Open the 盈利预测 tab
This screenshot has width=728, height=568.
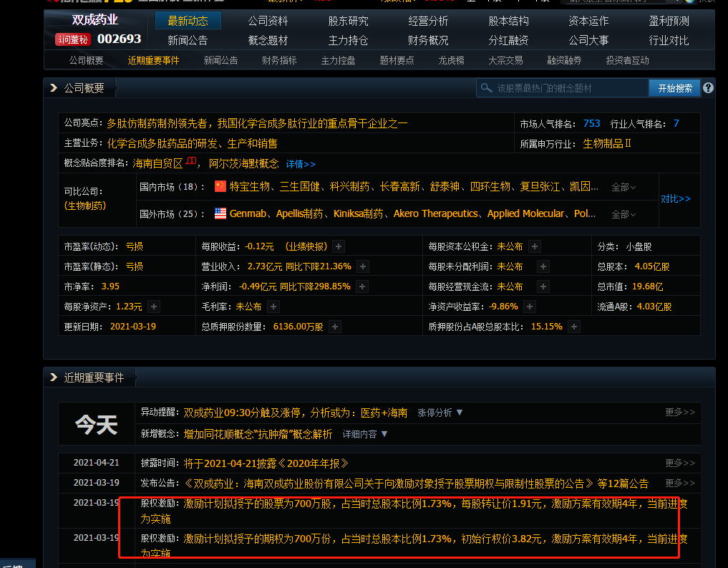669,21
